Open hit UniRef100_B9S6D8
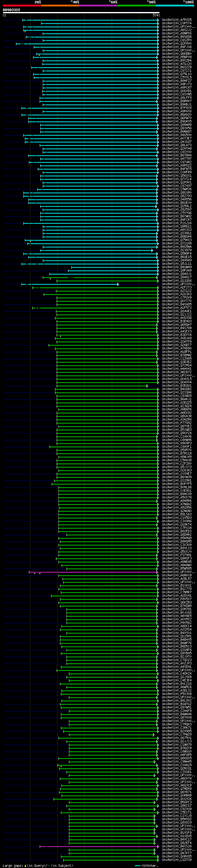The height and width of the screenshot is (868, 197). [177, 37]
